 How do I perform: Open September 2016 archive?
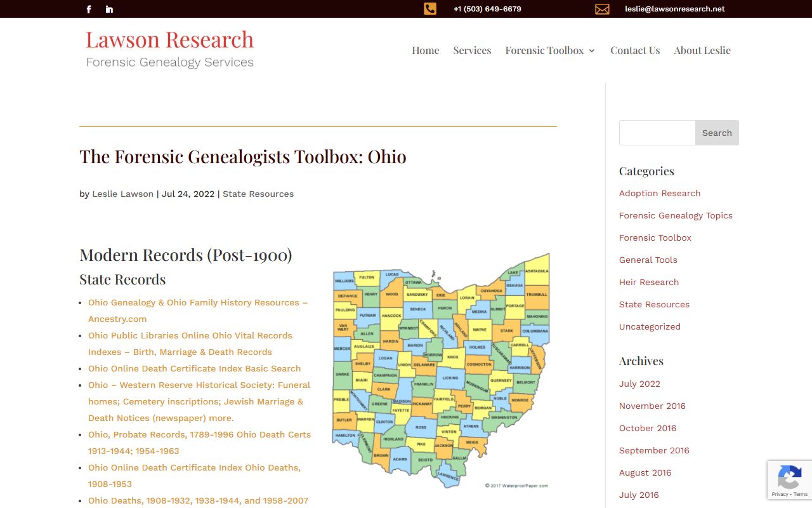654,450
